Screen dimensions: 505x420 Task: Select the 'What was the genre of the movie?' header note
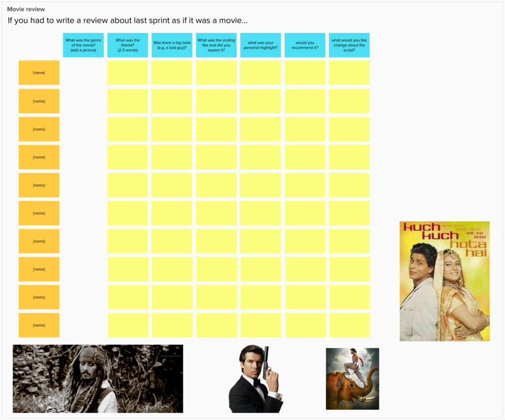[x=83, y=45]
